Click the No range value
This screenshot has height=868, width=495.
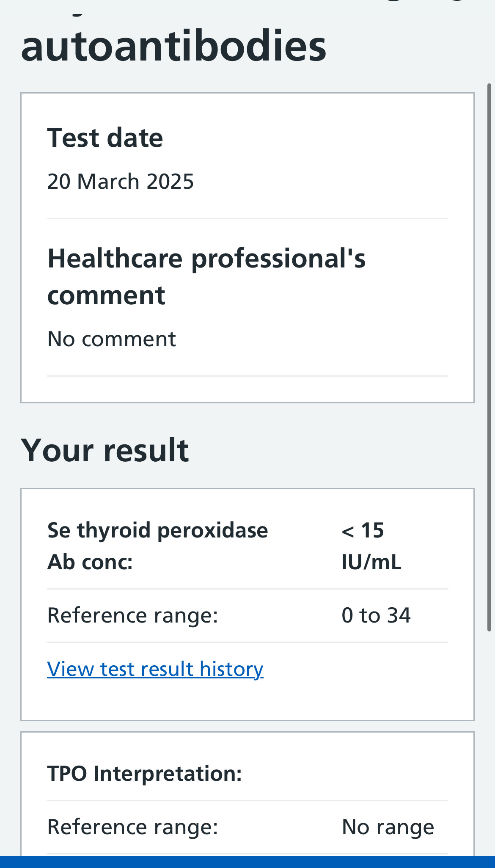click(x=388, y=827)
